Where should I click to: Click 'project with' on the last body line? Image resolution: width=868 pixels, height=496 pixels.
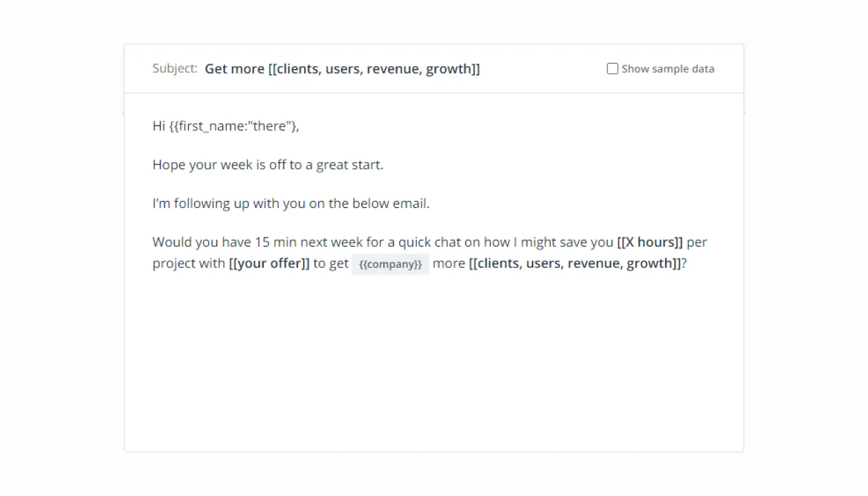click(x=188, y=263)
